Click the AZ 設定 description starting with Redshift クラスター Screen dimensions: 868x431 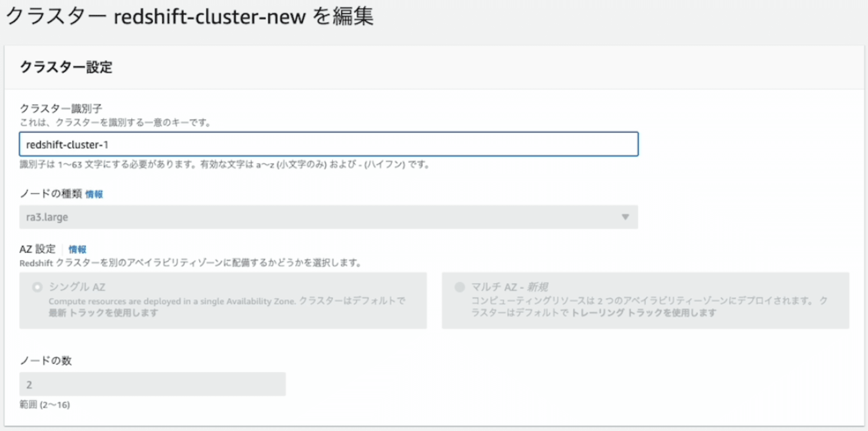coord(191,263)
